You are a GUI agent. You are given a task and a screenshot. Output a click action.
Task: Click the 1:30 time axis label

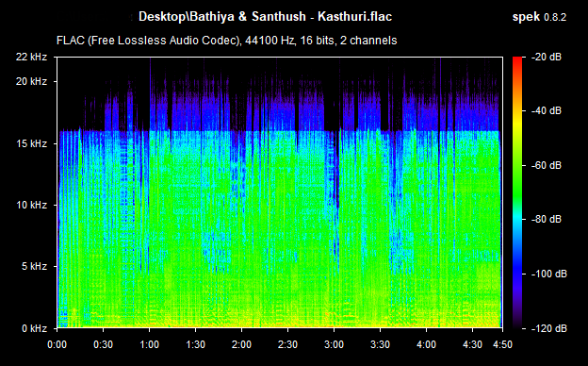pyautogui.click(x=195, y=344)
